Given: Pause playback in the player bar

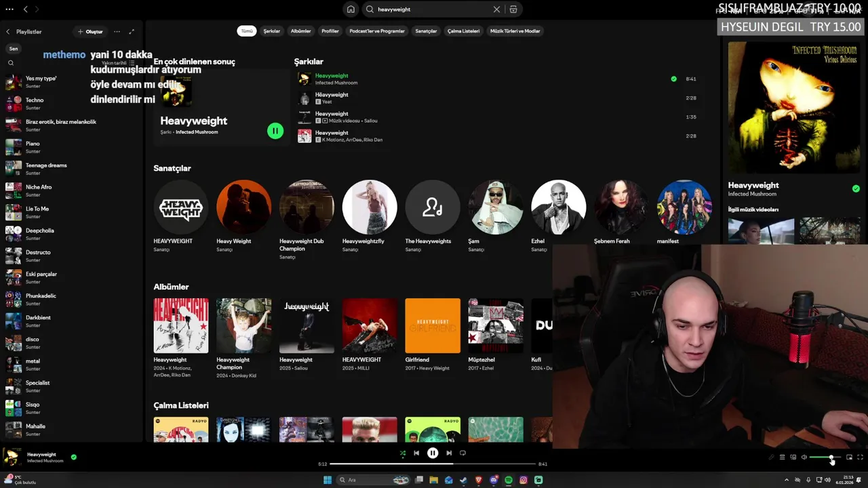Looking at the screenshot, I should coord(433,453).
